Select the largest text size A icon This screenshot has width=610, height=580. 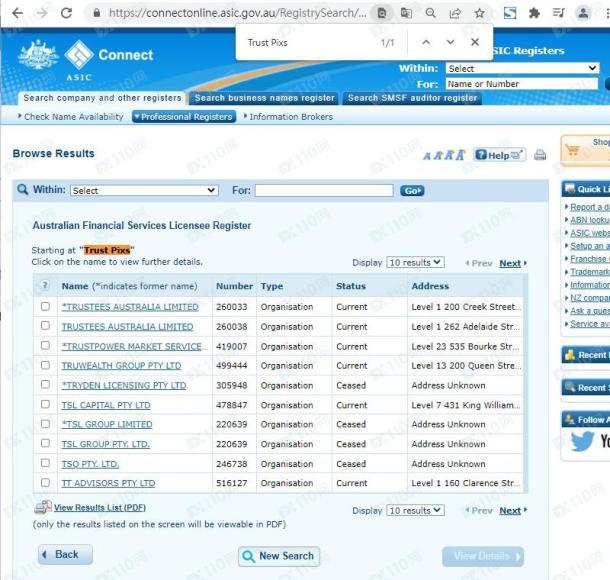(460, 155)
